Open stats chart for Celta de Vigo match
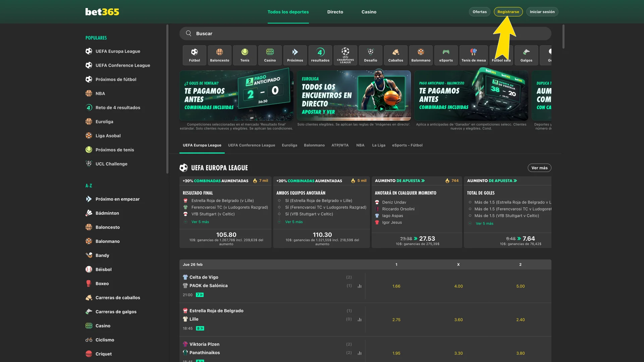Viewport: 644px width, 362px height. [360, 286]
